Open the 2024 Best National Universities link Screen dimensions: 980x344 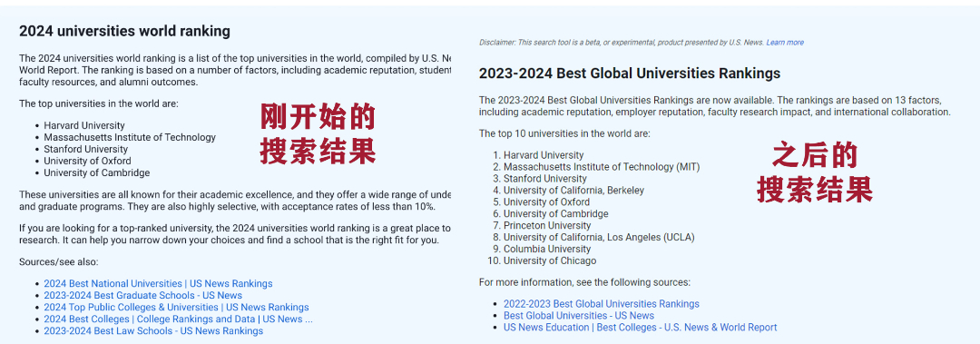click(x=158, y=283)
